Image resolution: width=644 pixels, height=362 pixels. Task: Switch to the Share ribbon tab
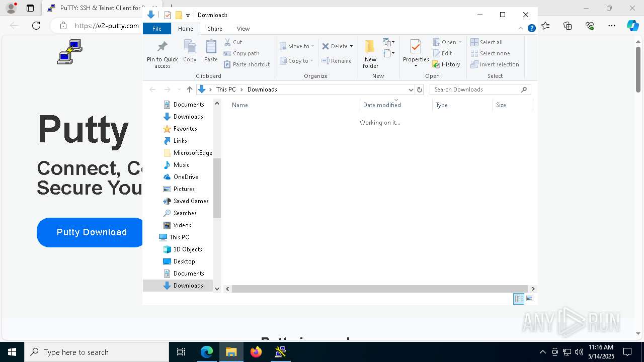tap(215, 29)
